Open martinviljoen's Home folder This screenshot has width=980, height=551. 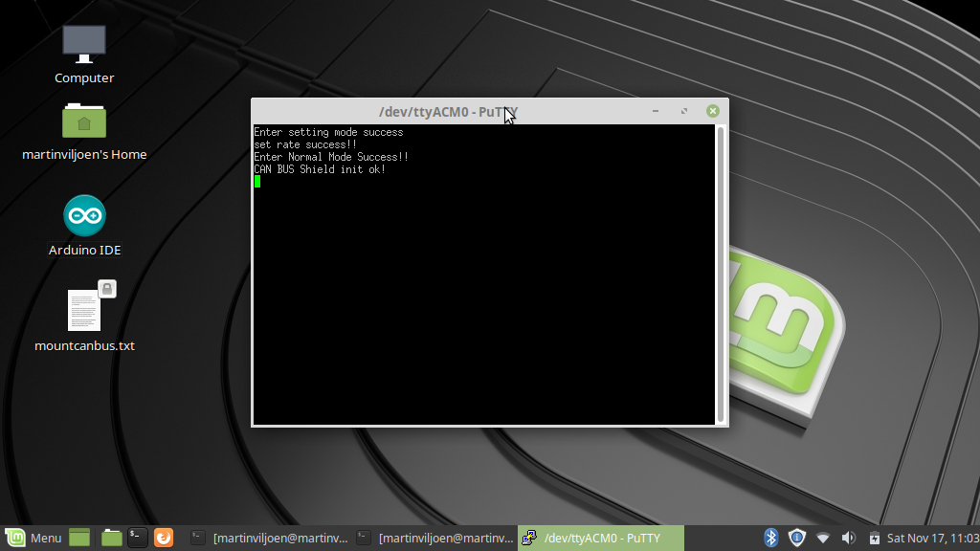click(x=84, y=122)
